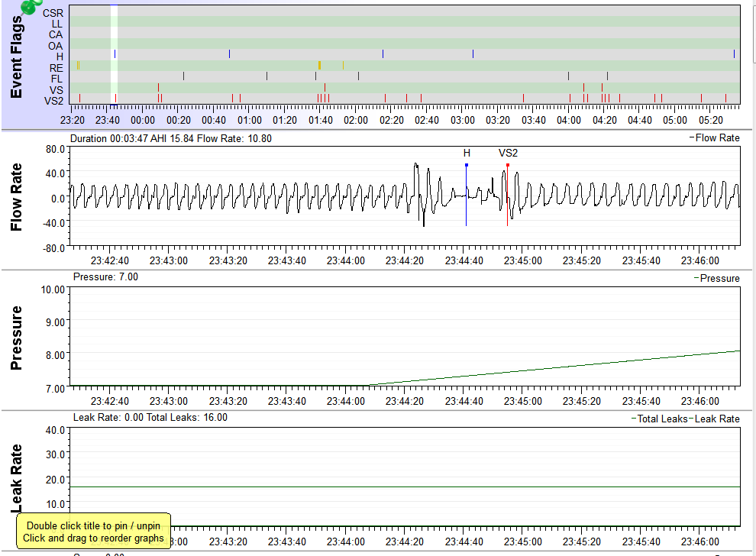Toggle the Total Leaks legend entry
The image size is (756, 556).
661,419
